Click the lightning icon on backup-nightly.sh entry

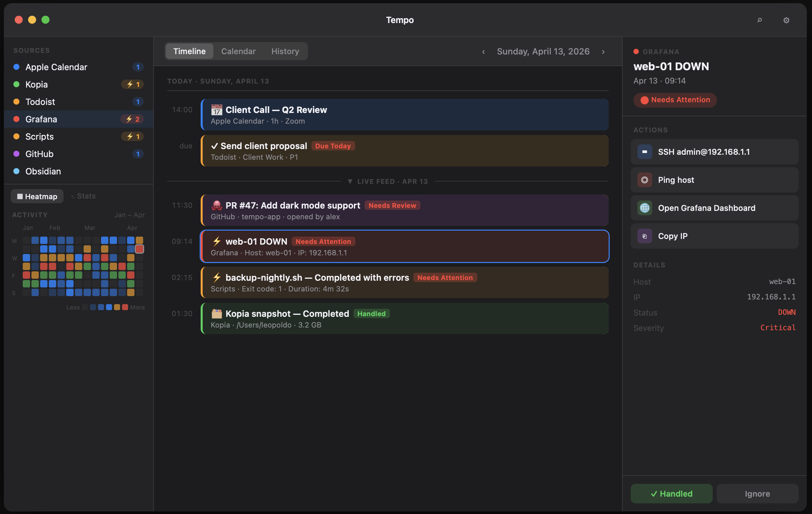(216, 277)
